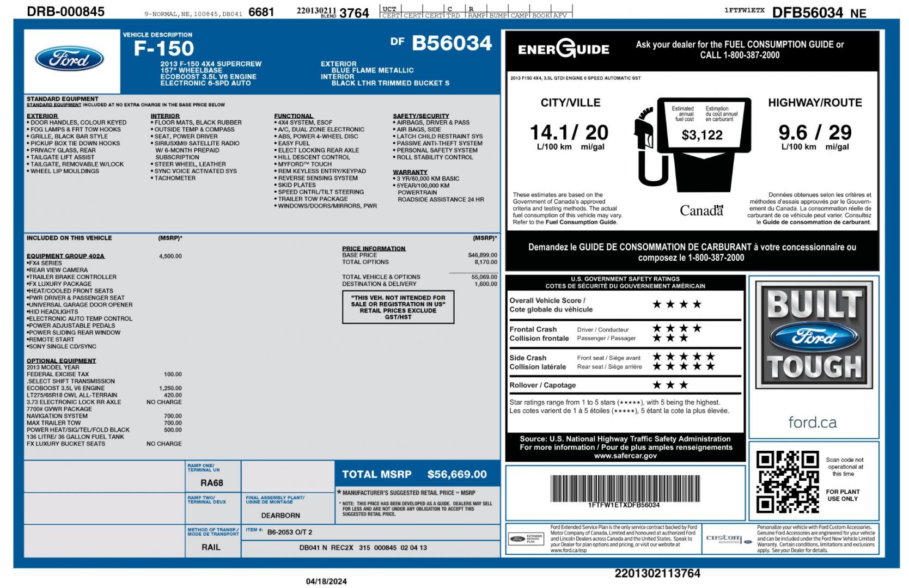
Task: Click the not-for-US-sale notice box
Action: tap(398, 307)
